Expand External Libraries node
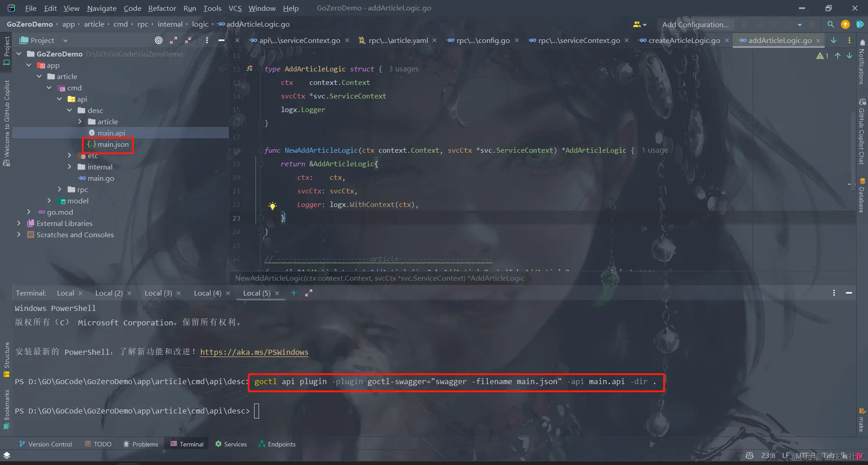The image size is (868, 465). click(x=19, y=223)
